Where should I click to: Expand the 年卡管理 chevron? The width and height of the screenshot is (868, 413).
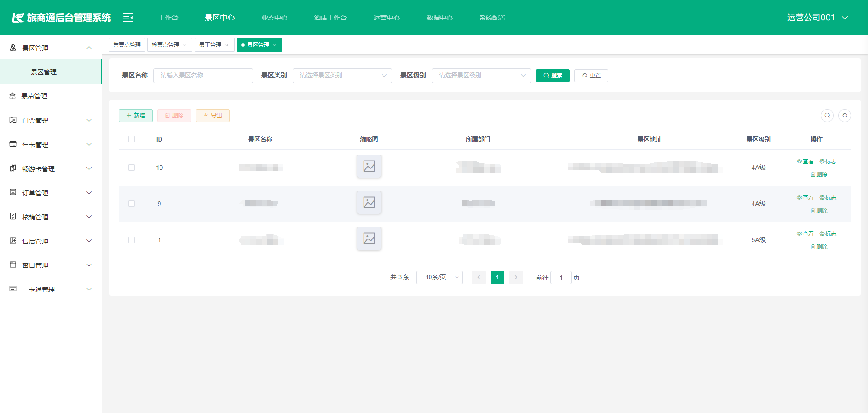tap(89, 144)
